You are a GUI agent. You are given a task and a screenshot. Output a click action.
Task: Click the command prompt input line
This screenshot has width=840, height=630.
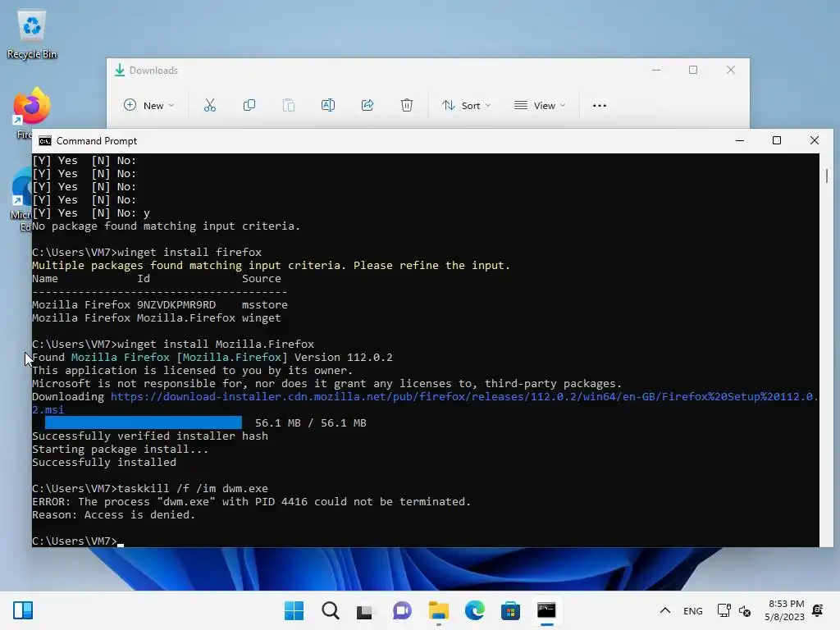click(x=78, y=541)
